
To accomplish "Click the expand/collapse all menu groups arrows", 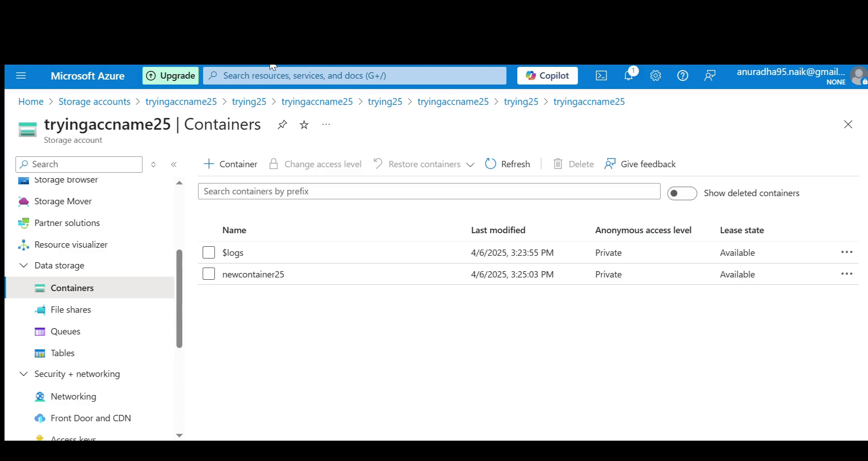I will [x=153, y=165].
